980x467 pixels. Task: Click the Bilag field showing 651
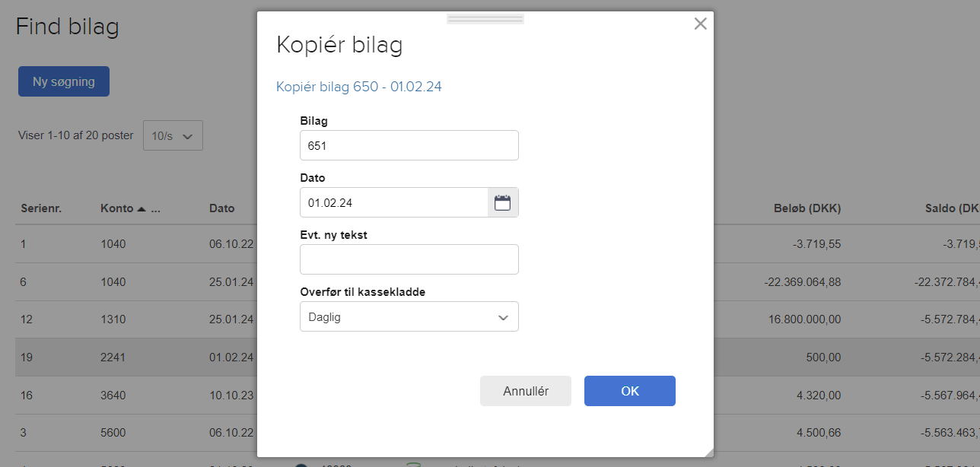(409, 145)
